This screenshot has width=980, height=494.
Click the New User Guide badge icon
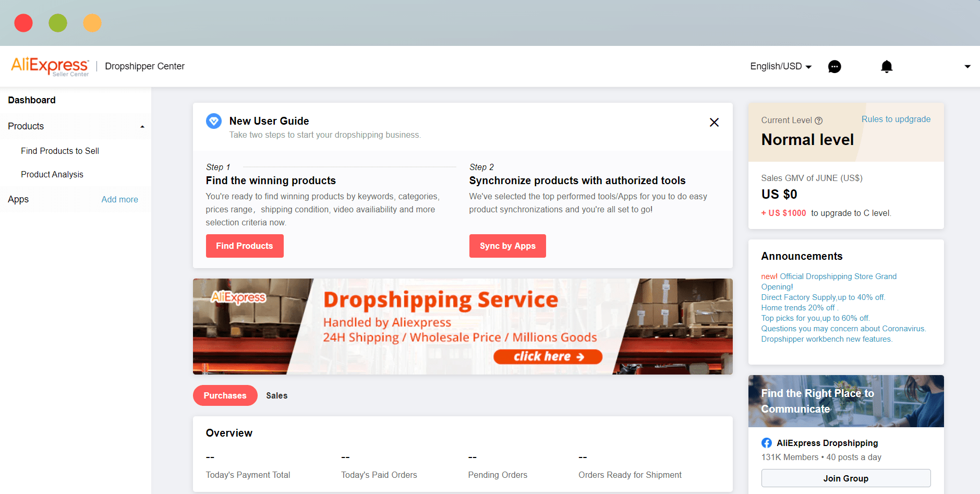pyautogui.click(x=214, y=121)
